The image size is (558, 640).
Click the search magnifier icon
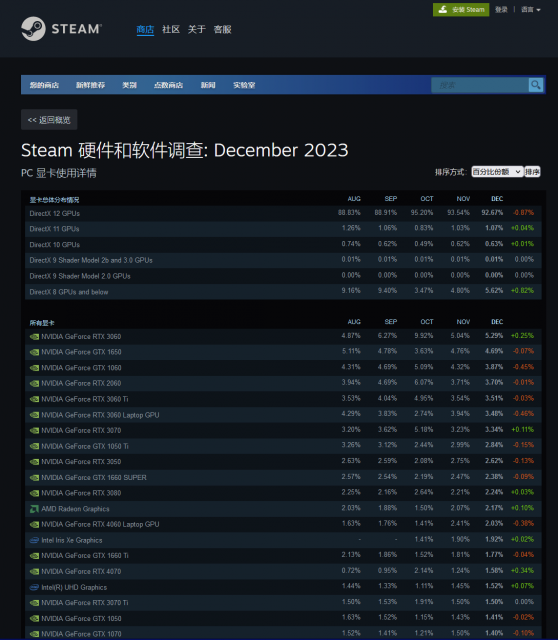point(536,85)
